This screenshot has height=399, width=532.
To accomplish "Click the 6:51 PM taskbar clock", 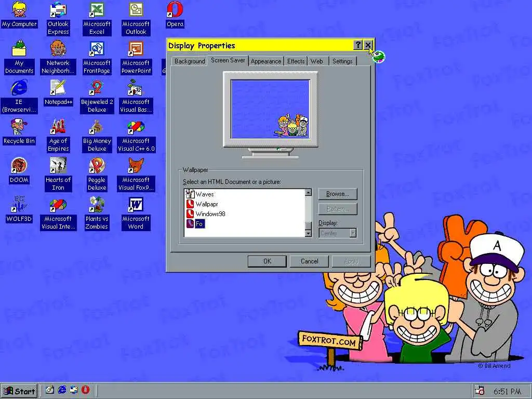I will point(507,392).
